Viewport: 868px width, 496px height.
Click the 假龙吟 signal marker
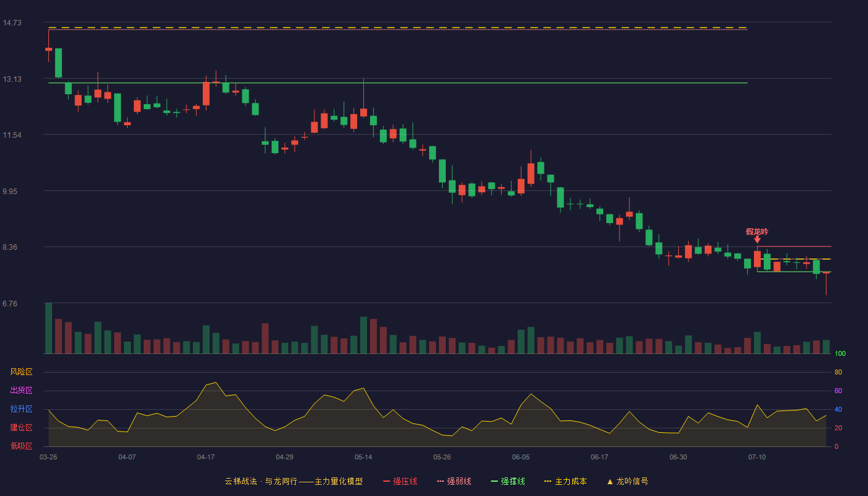point(757,232)
